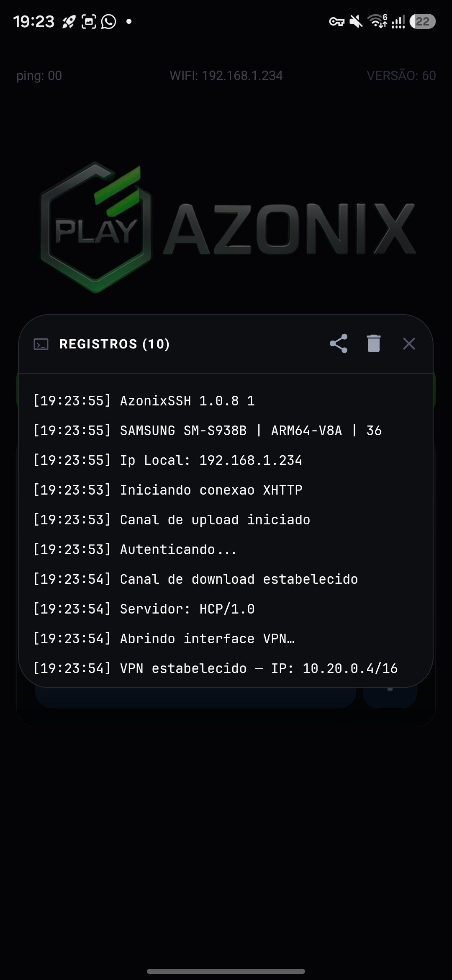Tap the WIFI: 192.168.1.234 label
Viewport: 452px width, 980px height.
(x=226, y=75)
